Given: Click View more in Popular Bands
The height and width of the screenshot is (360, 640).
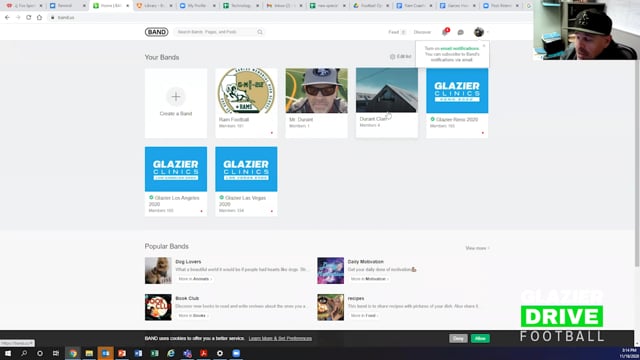Looking at the screenshot, I should (x=477, y=248).
